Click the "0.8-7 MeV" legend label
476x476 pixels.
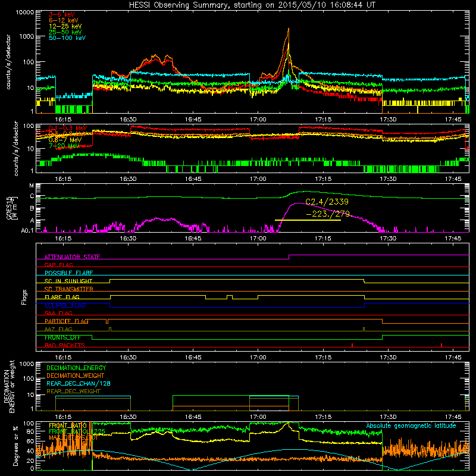[65, 140]
